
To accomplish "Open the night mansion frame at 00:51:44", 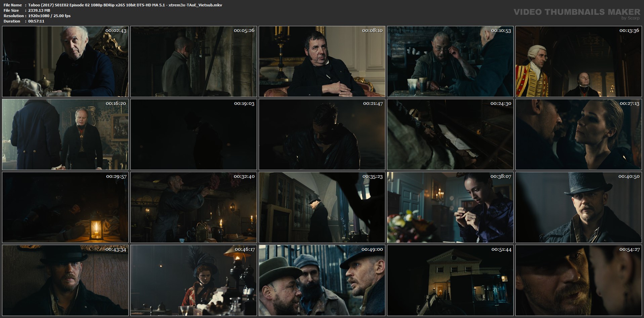I will 450,280.
